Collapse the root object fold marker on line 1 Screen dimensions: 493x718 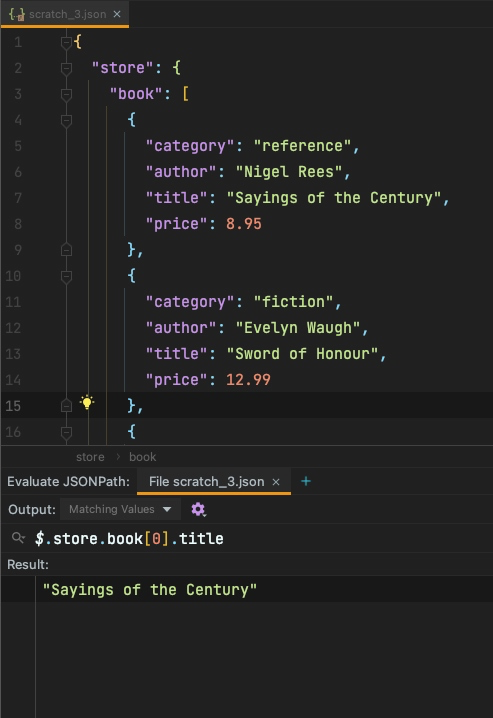pos(66,42)
